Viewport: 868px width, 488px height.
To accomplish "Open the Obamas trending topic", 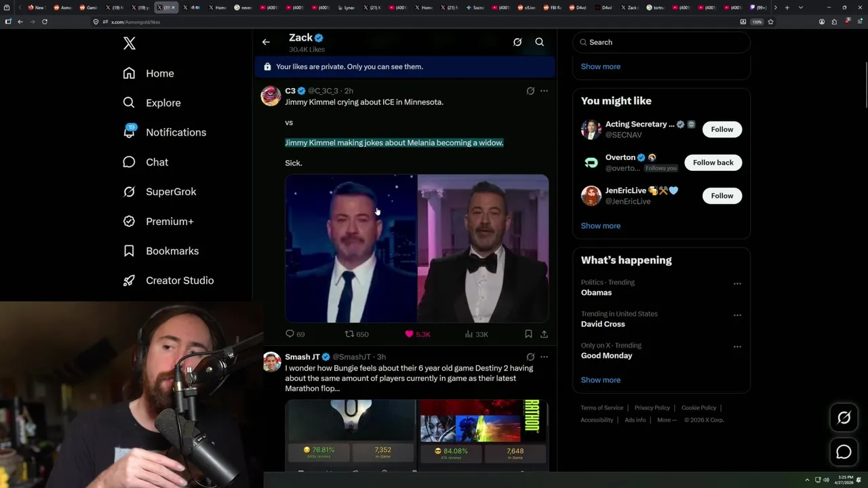I will pyautogui.click(x=596, y=293).
